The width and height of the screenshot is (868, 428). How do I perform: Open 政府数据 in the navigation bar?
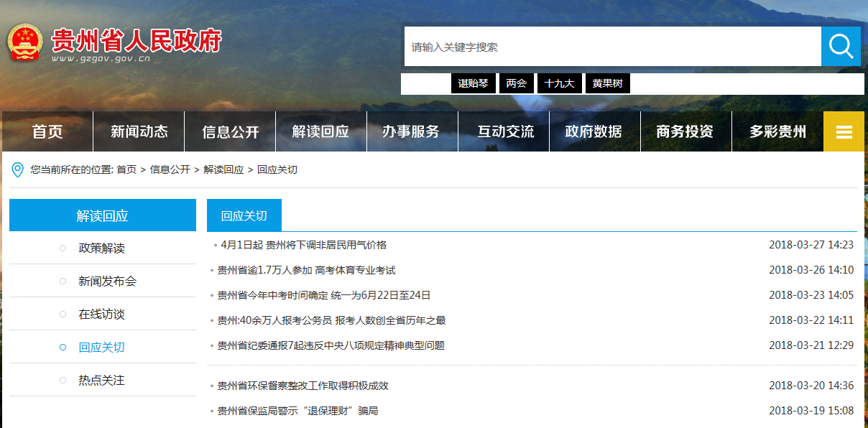(x=594, y=131)
